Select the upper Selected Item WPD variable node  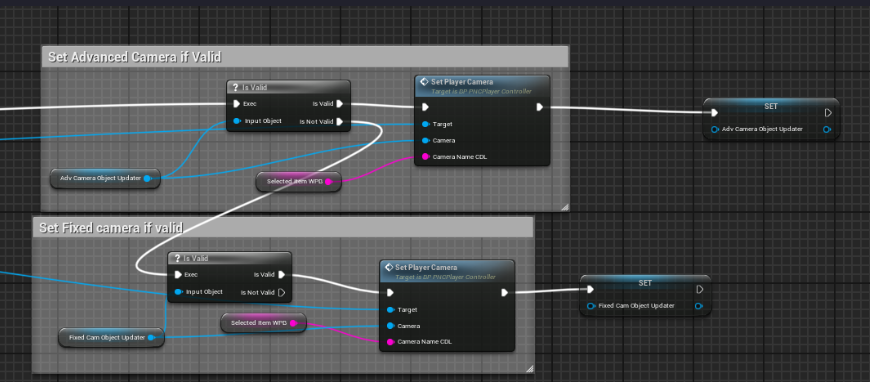299,181
